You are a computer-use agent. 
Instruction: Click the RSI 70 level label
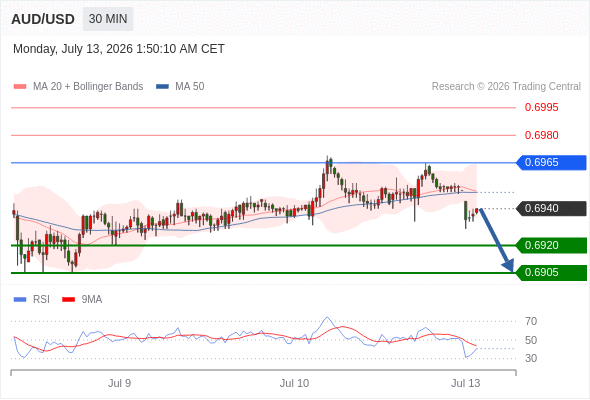tap(531, 321)
